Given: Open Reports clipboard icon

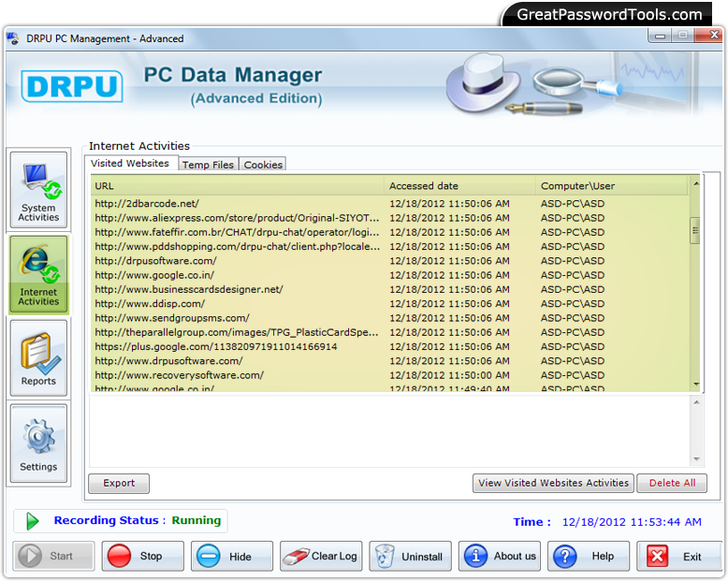Looking at the screenshot, I should point(38,357).
